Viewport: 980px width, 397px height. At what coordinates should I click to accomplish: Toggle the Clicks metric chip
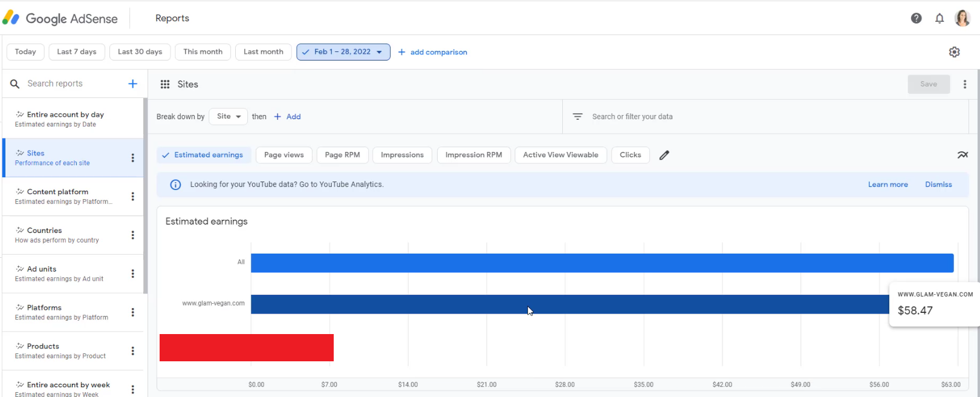(x=631, y=155)
